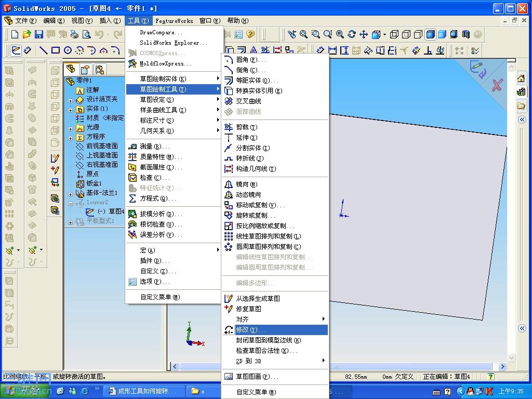The height and width of the screenshot is (399, 532).
Task: Click the horizontal scrollbar right arrow
Action: pyautogui.click(x=503, y=366)
